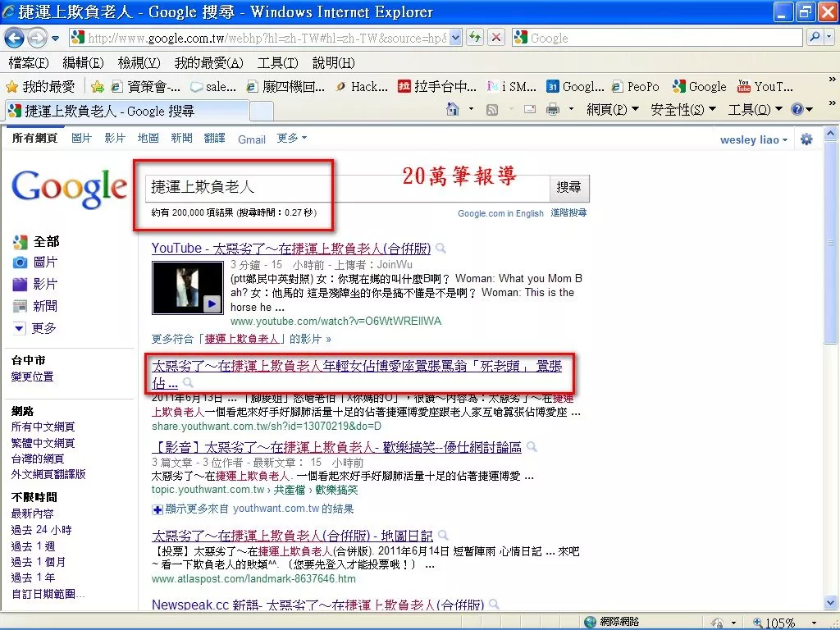This screenshot has width=840, height=630.
Task: Open the 檢視(V) menu
Action: coord(139,62)
